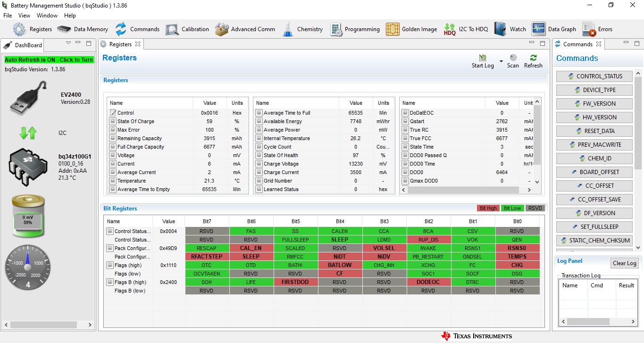
Task: Click lock icon for DoDatEOC register
Action: point(405,113)
